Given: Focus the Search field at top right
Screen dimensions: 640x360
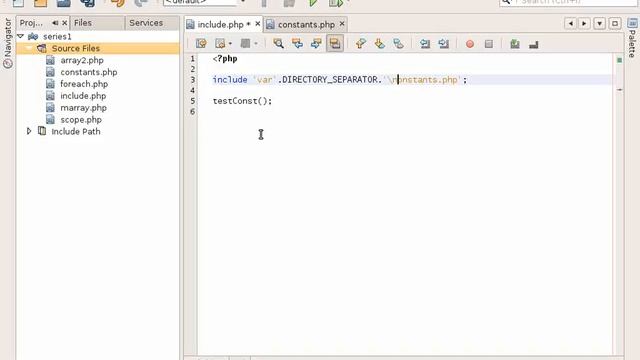Looking at the screenshot, I should click(x=568, y=2).
